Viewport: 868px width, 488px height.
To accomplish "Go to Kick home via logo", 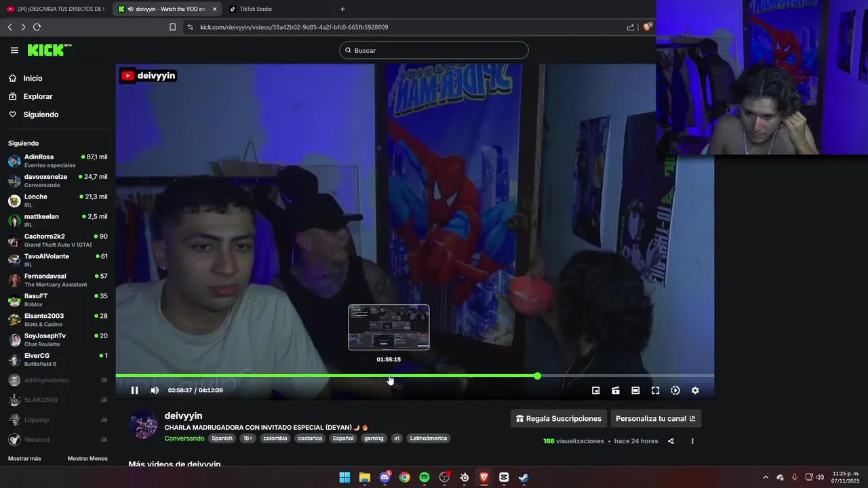I will point(49,50).
